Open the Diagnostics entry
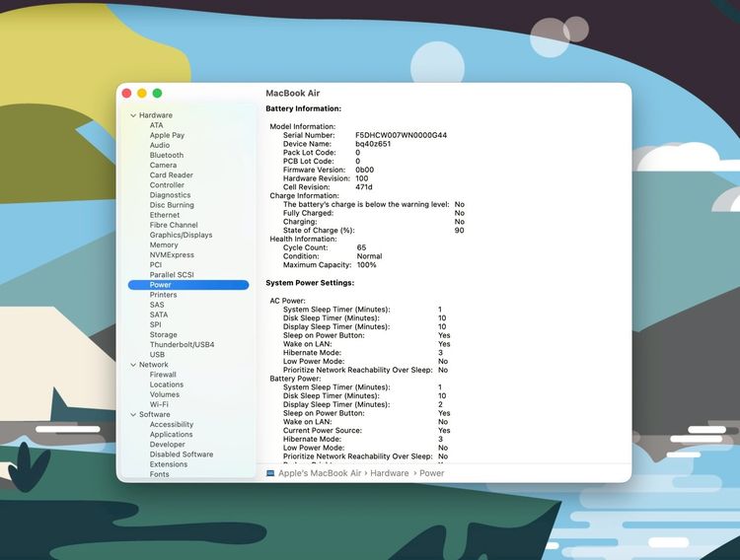 point(171,195)
